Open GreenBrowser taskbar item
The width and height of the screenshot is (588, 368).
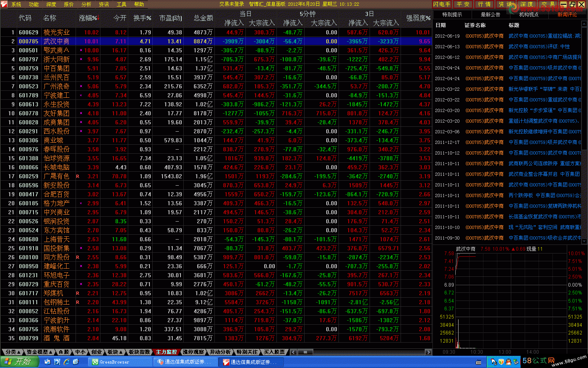pos(120,362)
